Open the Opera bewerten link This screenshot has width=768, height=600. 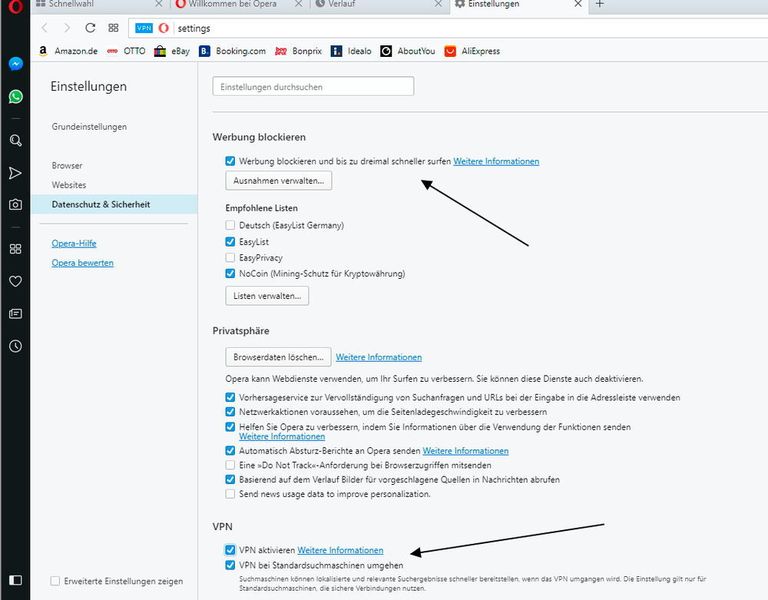(x=82, y=263)
